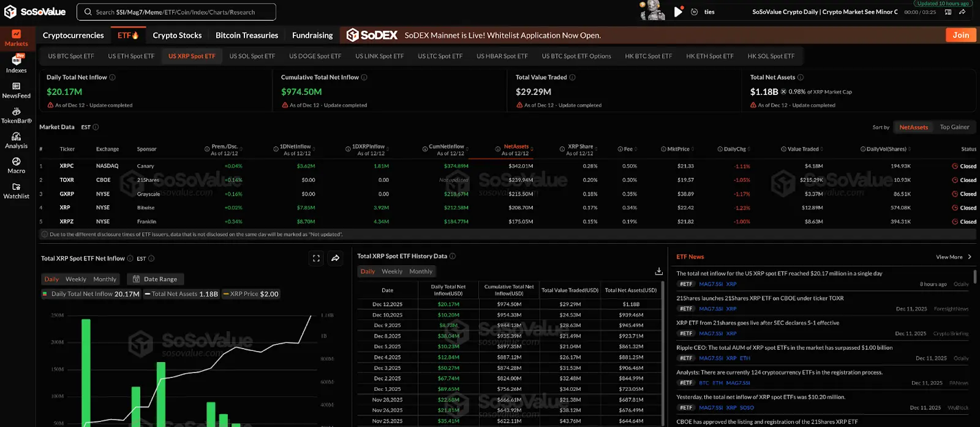Screen dimensions: 980x427
Task: Open the Analysis sidebar section
Action: [x=16, y=140]
